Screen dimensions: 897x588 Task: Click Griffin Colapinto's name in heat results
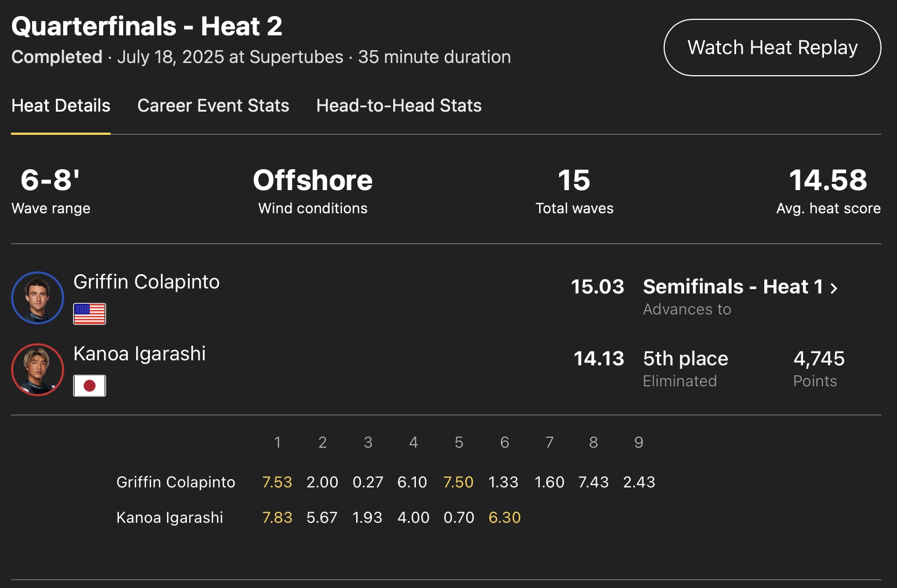[x=147, y=282]
